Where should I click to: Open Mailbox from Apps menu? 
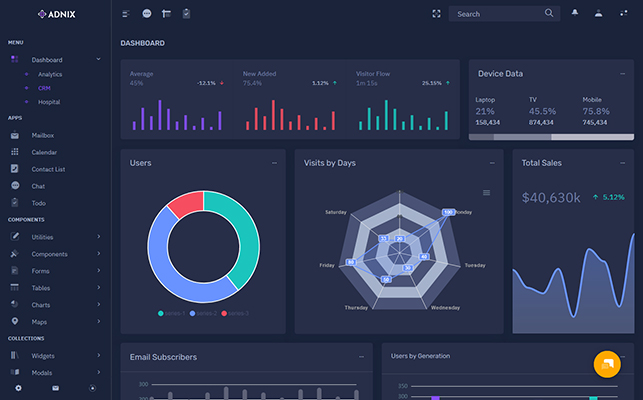point(43,135)
